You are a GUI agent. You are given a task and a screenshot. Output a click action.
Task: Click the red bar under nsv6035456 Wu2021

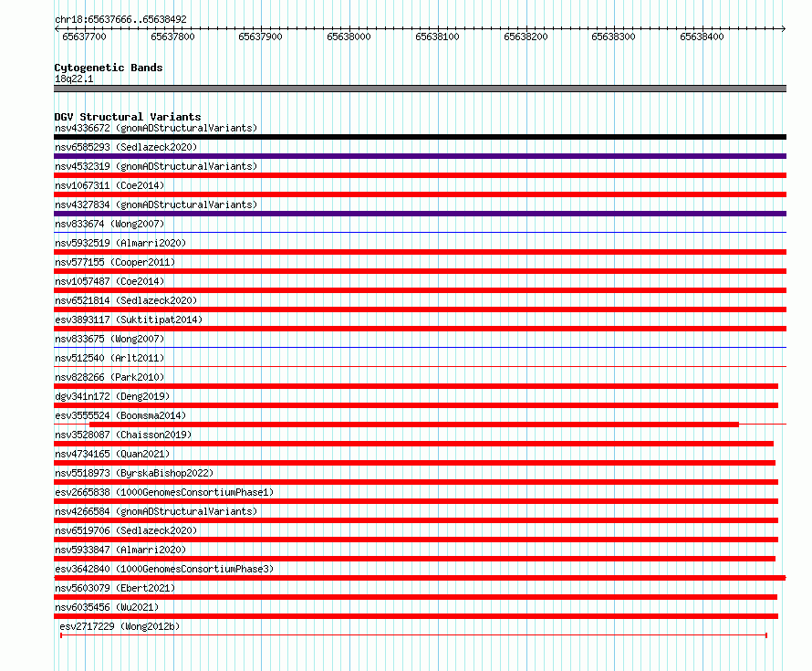point(416,616)
